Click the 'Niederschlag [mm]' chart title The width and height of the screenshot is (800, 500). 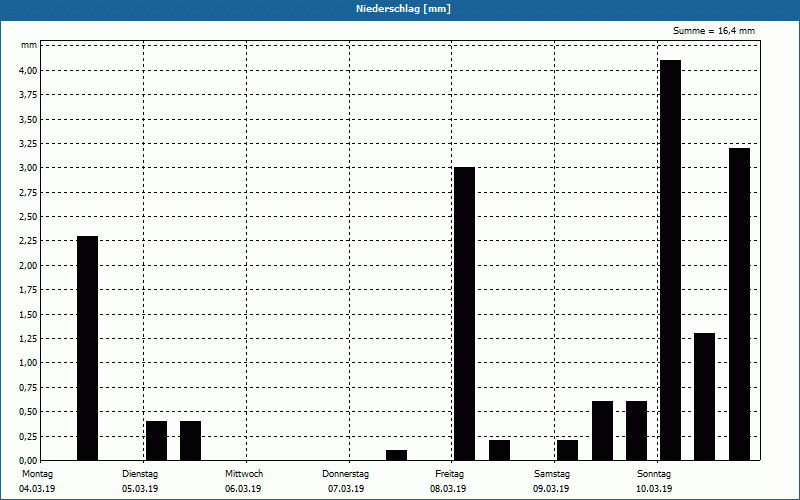[403, 9]
